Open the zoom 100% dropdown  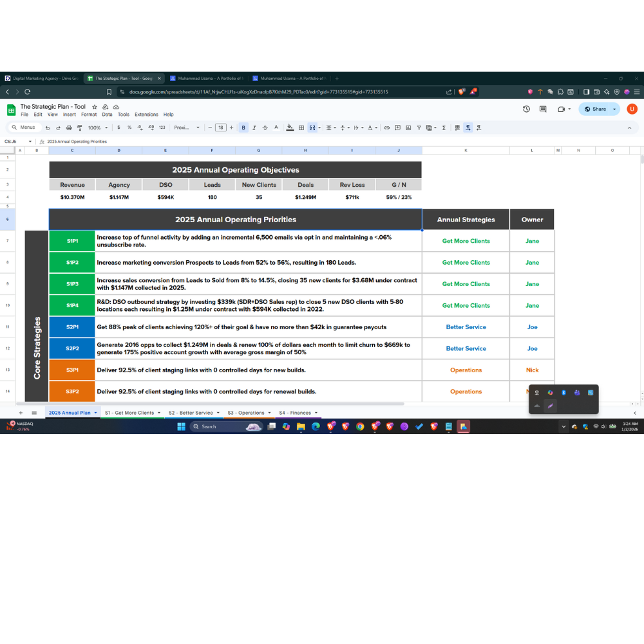[x=98, y=128]
